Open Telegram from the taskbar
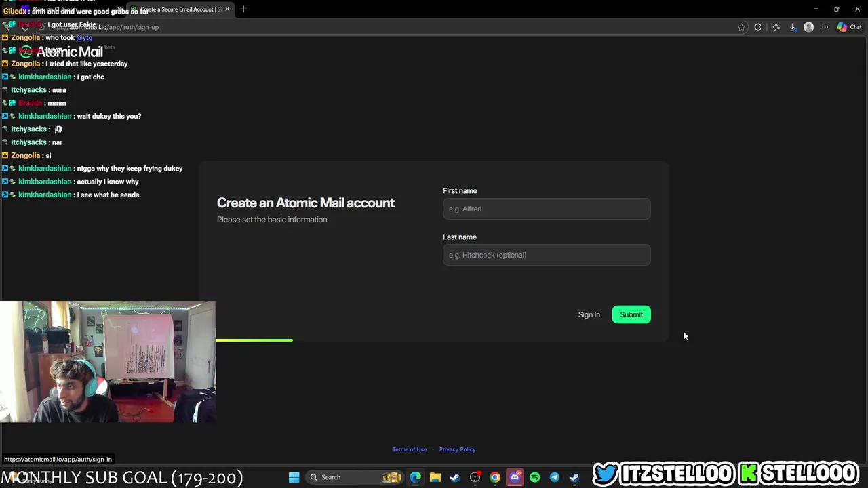 pos(554,477)
